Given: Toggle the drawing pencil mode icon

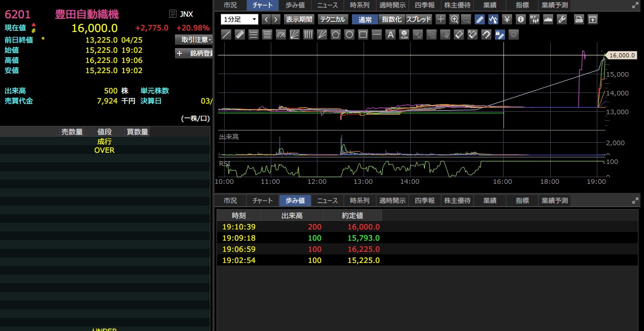Looking at the screenshot, I should click(x=480, y=19).
